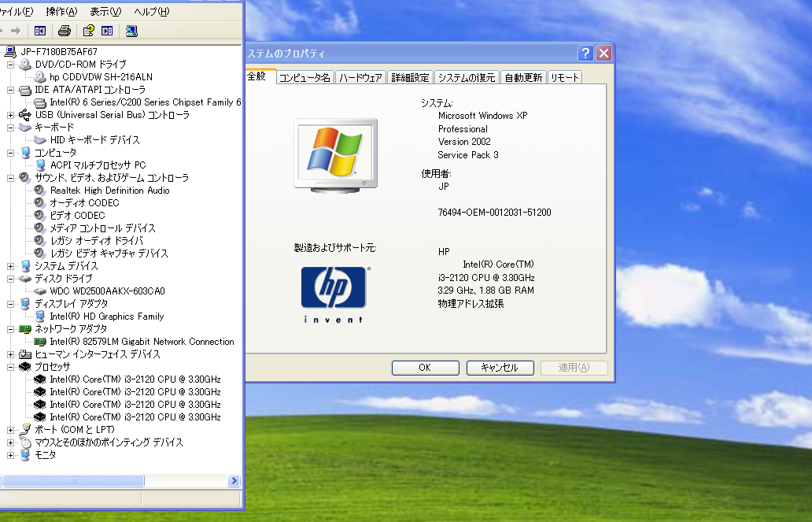Switch to the システムの復元 tab
This screenshot has width=812, height=522.
[467, 77]
